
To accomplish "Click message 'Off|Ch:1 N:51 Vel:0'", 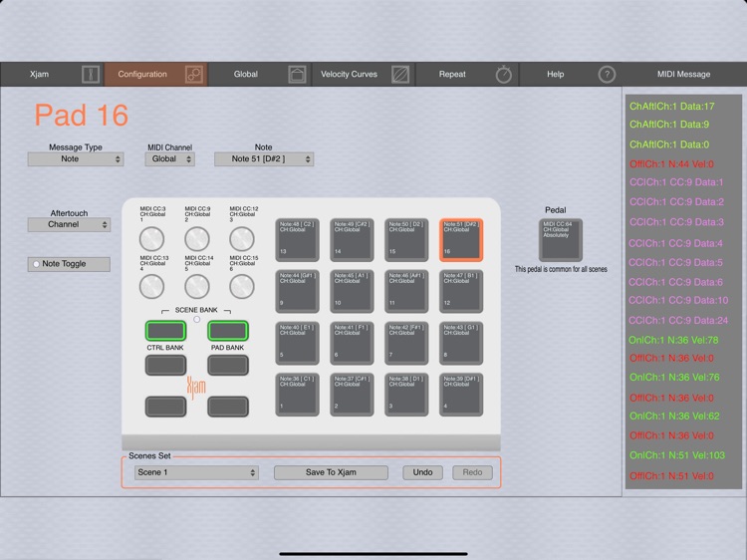I will tap(671, 476).
